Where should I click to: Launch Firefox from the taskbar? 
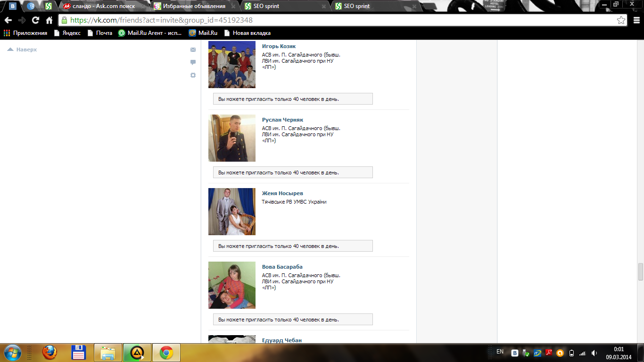50,353
